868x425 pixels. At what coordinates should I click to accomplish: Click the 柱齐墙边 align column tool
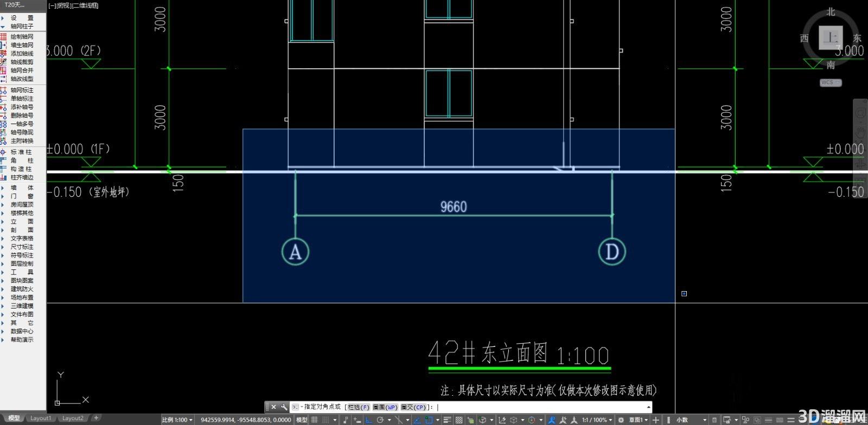pyautogui.click(x=22, y=177)
